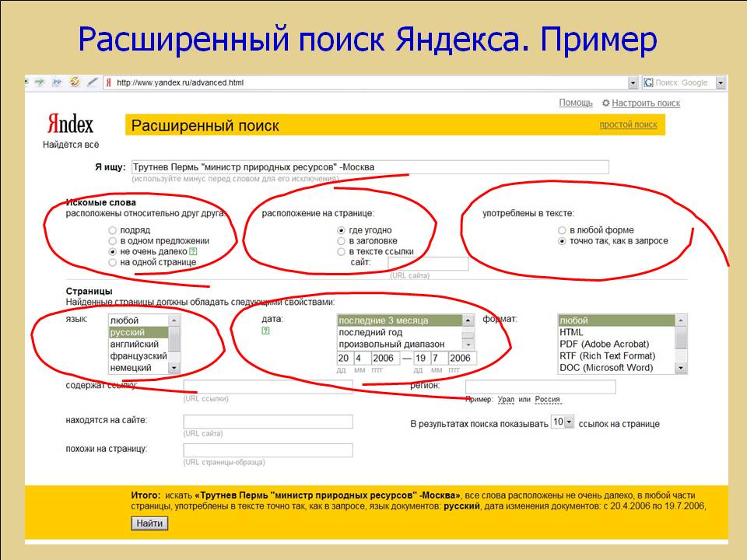Choose последний год date option

click(400, 332)
